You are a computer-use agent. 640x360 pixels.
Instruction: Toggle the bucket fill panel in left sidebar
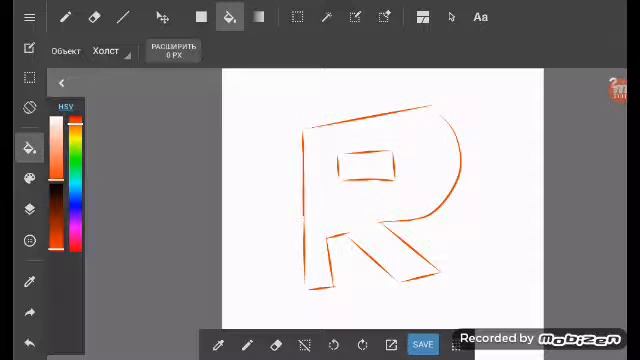(x=29, y=147)
